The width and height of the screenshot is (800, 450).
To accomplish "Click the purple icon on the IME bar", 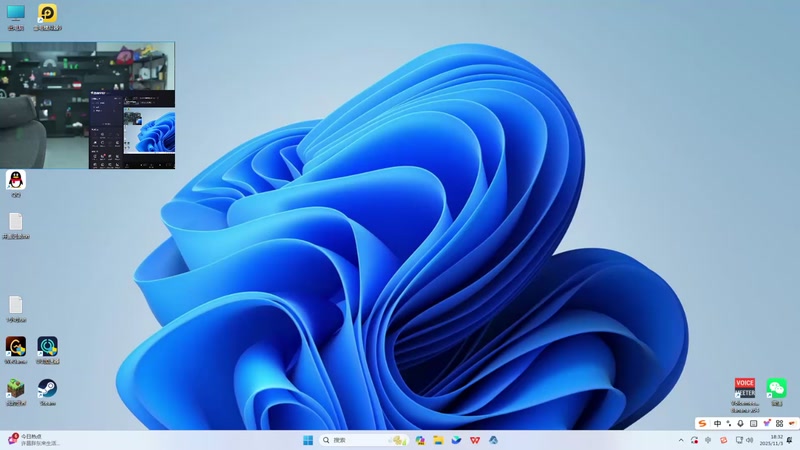I will pyautogui.click(x=766, y=423).
